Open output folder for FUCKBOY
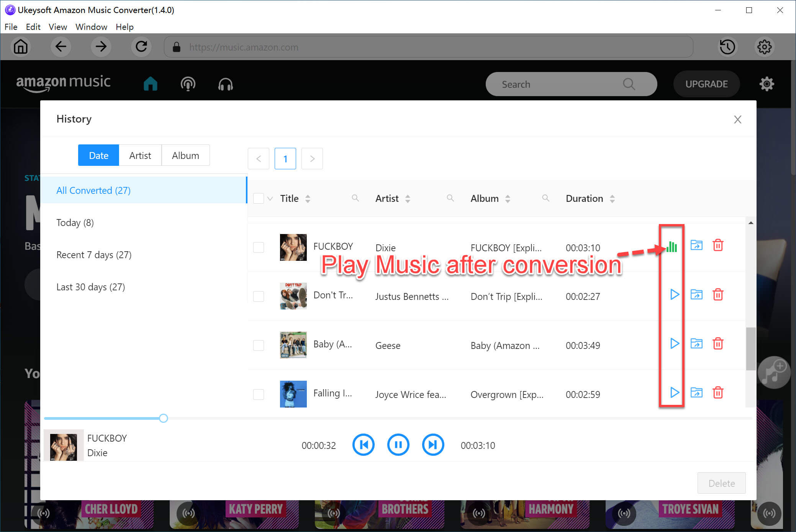This screenshot has width=796, height=532. coord(696,245)
